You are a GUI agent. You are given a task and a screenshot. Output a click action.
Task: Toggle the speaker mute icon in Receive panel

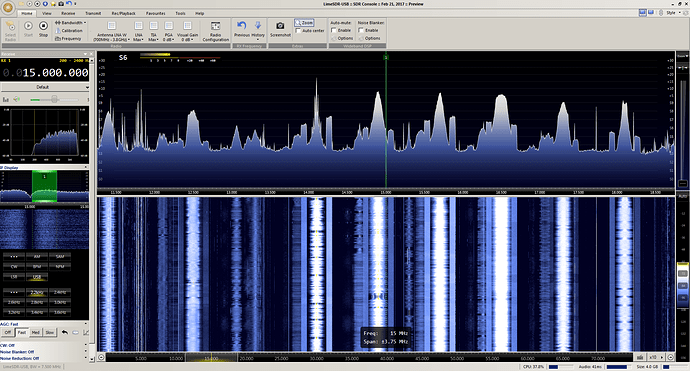17,100
